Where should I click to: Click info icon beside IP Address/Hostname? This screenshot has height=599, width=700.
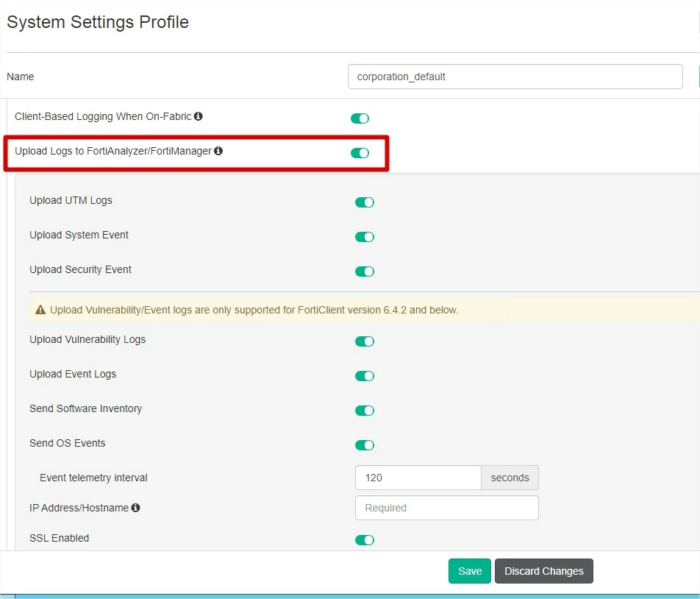[x=136, y=508]
